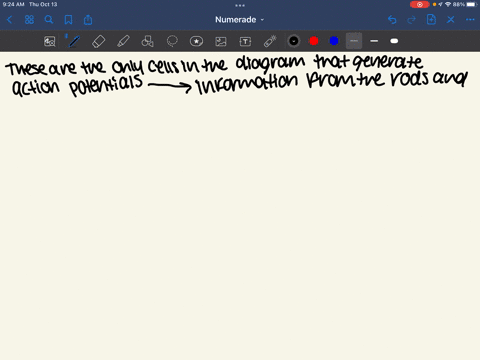
Task: Select the medium stroke width
Action: pos(374,41)
